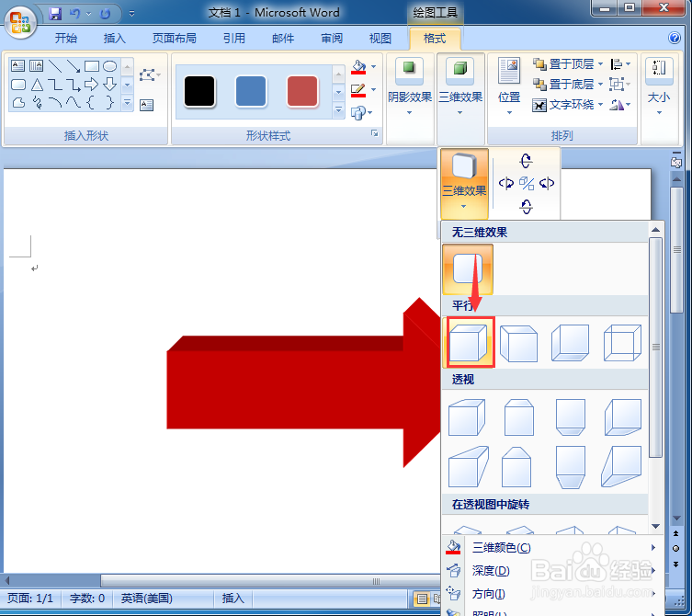
Task: Expand the shapes gallery more arrow
Action: pos(127,103)
